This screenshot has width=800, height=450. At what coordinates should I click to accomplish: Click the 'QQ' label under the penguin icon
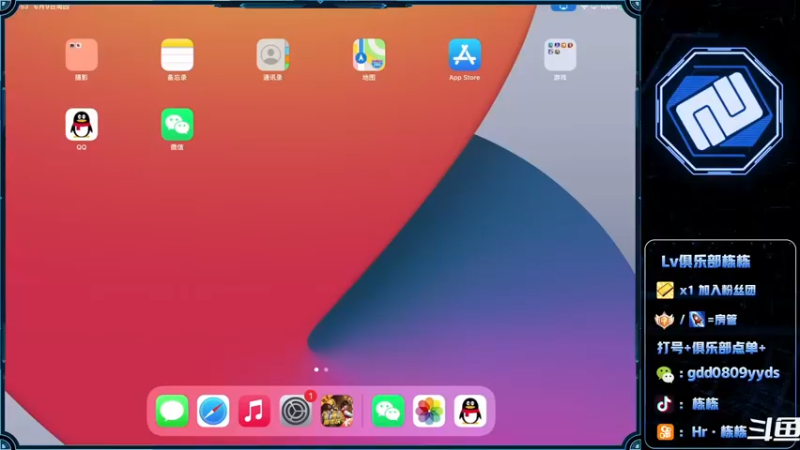pyautogui.click(x=82, y=147)
